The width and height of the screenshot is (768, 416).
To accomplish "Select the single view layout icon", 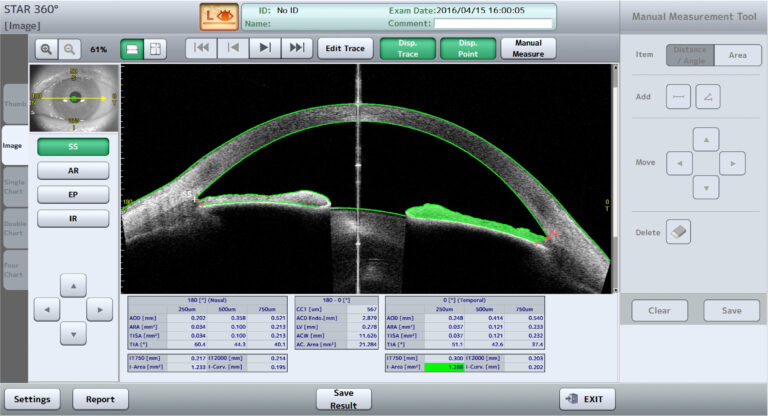I will [132, 48].
